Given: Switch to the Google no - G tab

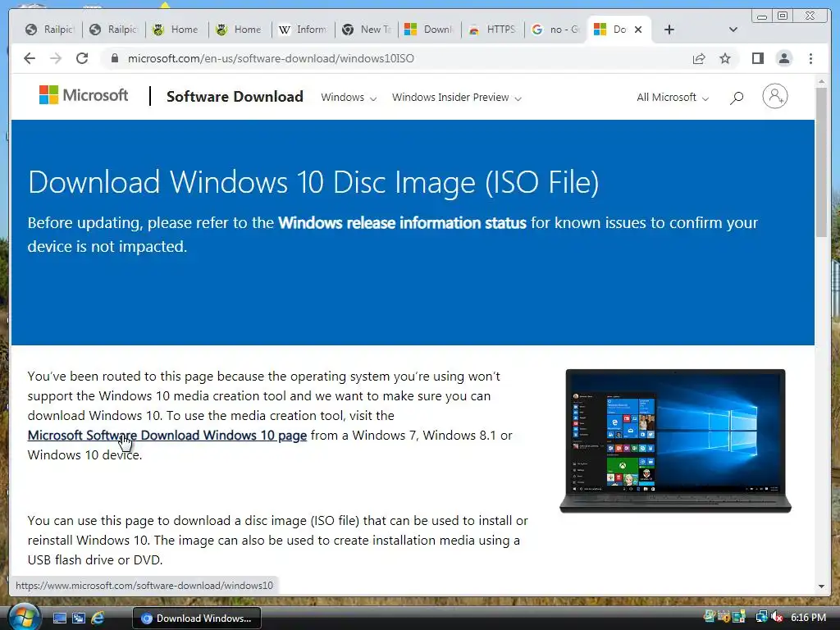Looking at the screenshot, I should coord(556,30).
